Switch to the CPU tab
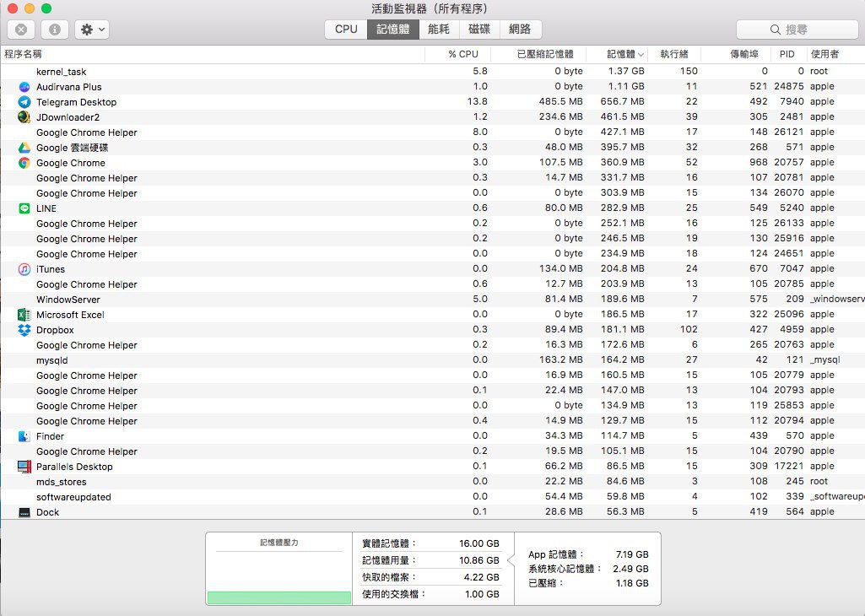The image size is (865, 616). [346, 30]
